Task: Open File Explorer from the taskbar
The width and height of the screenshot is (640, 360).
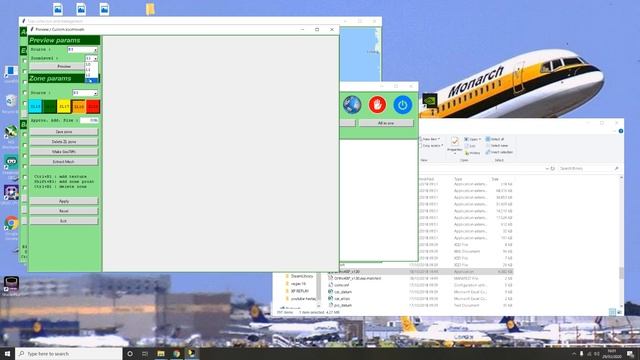Action: point(161,353)
